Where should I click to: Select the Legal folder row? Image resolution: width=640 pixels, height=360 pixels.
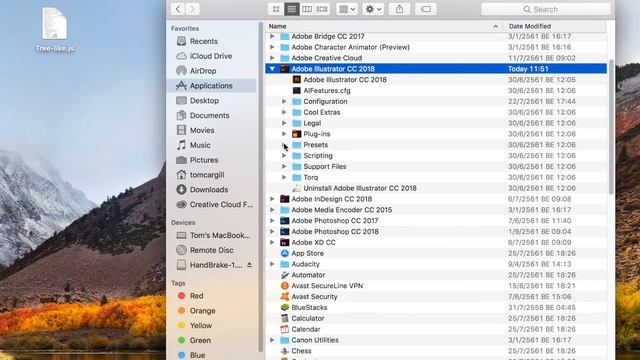coord(436,123)
